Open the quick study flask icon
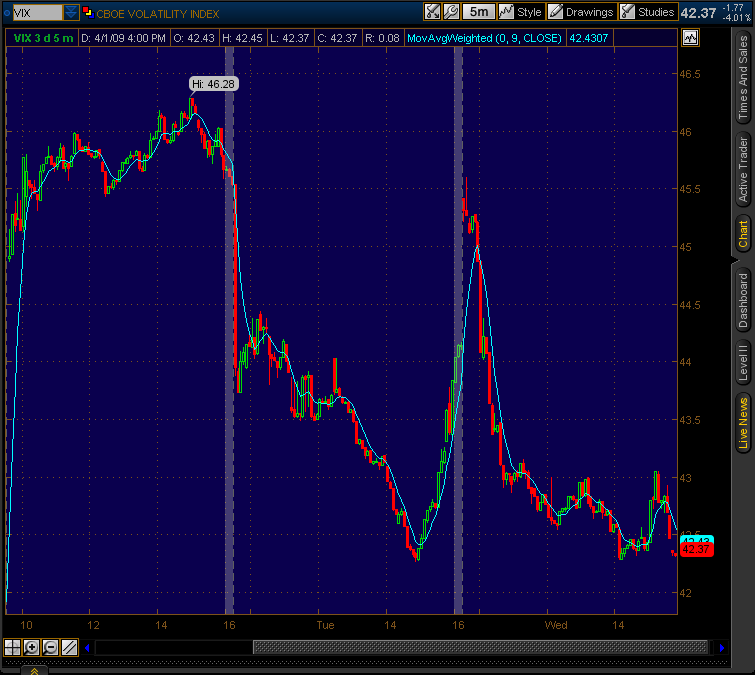This screenshot has width=755, height=675. [x=432, y=12]
